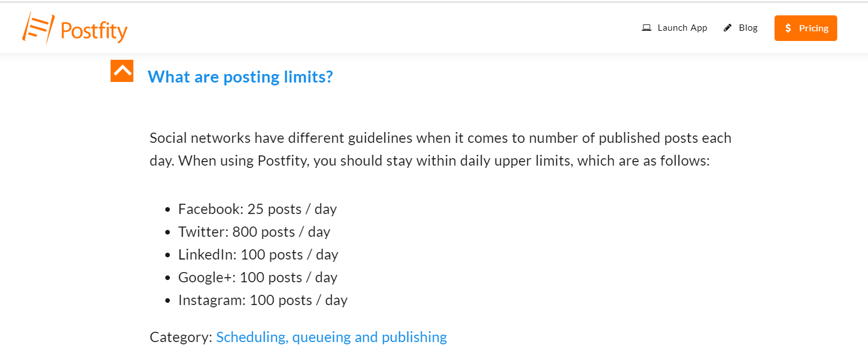The image size is (868, 354).
Task: Collapse the answer with the orange chevron
Action: click(122, 71)
